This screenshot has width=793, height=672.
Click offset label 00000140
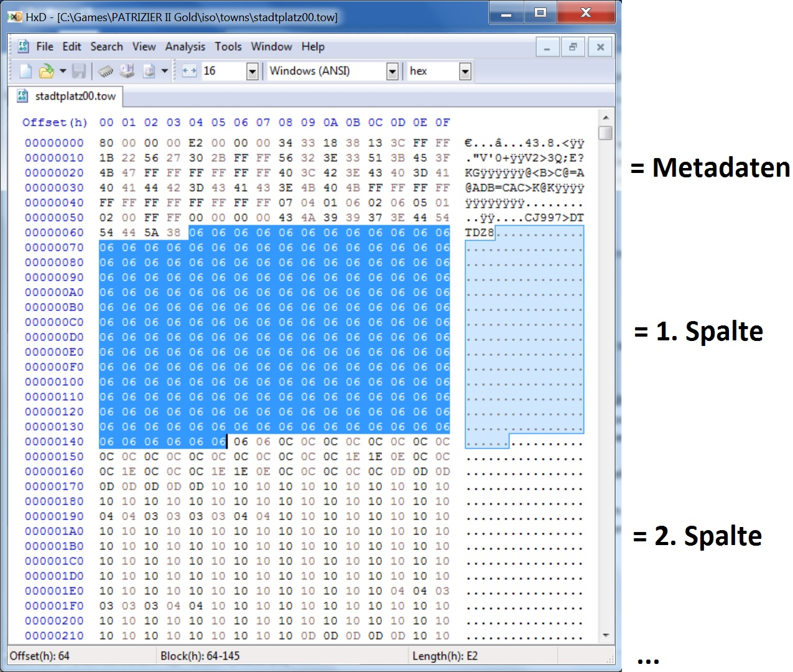point(54,442)
